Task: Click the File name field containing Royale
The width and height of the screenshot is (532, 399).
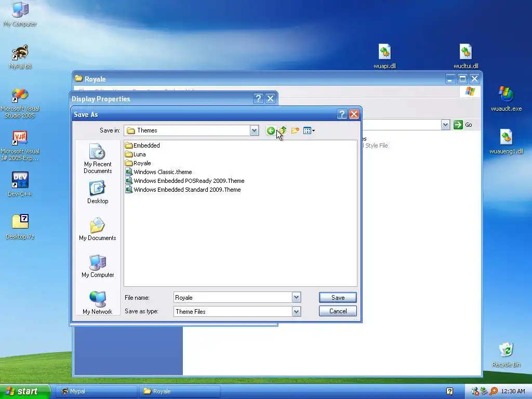Action: (x=233, y=298)
